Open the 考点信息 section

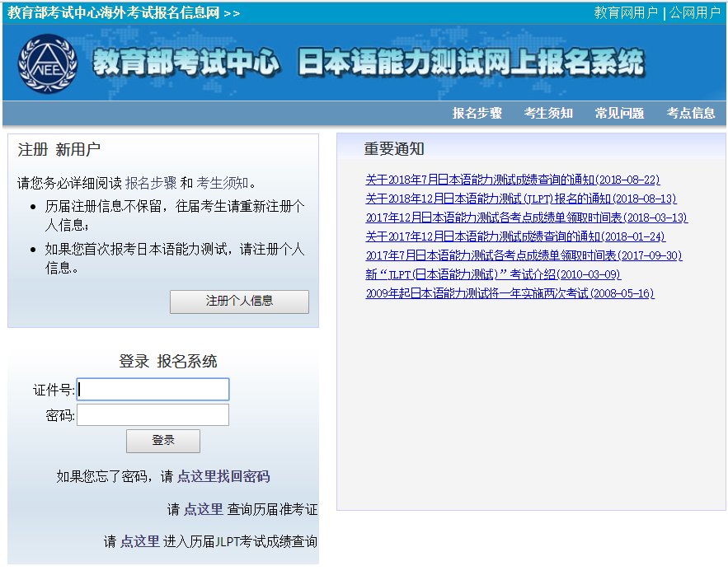[x=692, y=113]
